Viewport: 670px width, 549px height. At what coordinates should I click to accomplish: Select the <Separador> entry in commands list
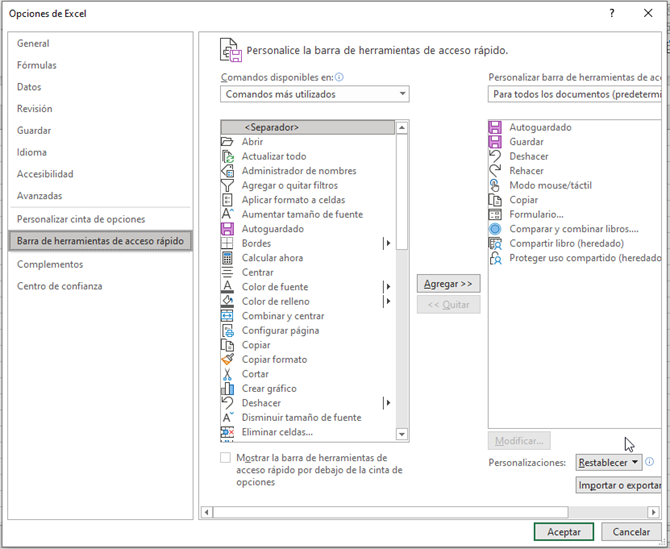click(308, 127)
